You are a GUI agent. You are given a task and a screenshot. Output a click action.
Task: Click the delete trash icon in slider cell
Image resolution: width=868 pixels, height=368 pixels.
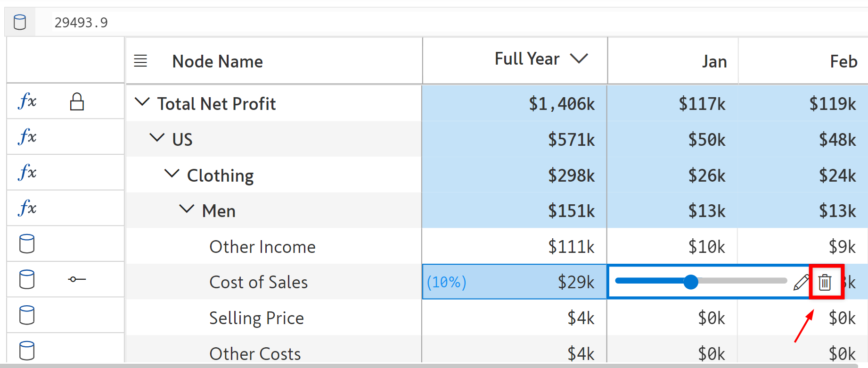[x=825, y=282]
